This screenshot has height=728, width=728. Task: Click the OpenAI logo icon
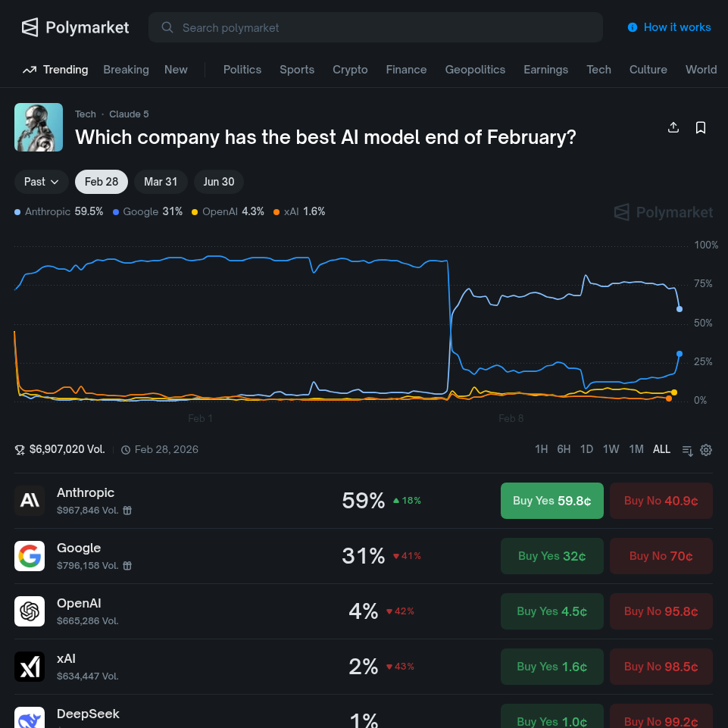[30, 611]
